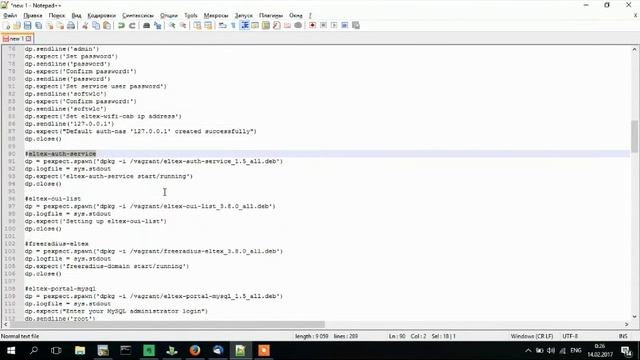
Task: Click Run macro multiple times icon
Action: pos(345,25)
